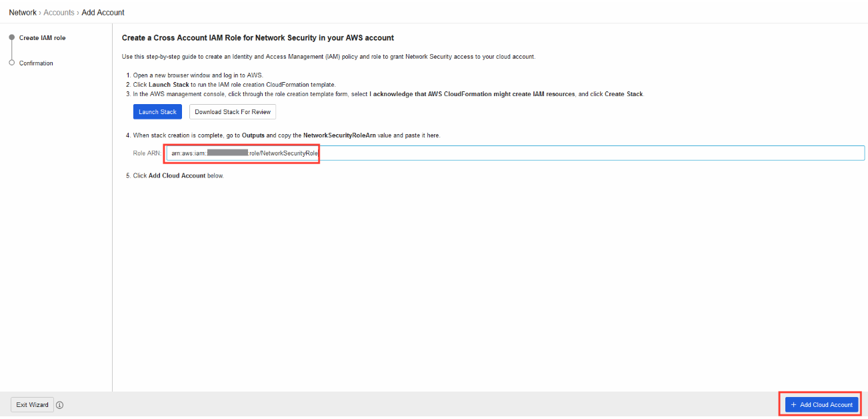Image resolution: width=868 pixels, height=419 pixels.
Task: Click the Exit Wizard button
Action: click(x=32, y=405)
